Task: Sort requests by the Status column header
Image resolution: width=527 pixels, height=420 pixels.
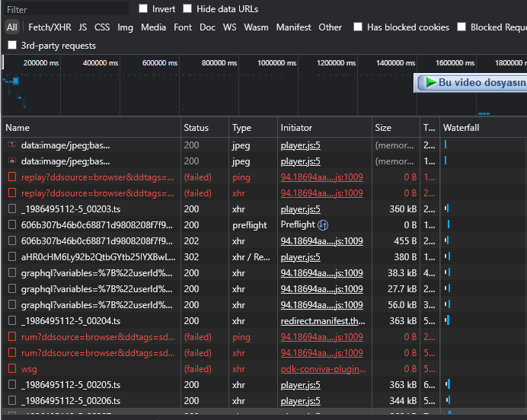Action: point(196,128)
